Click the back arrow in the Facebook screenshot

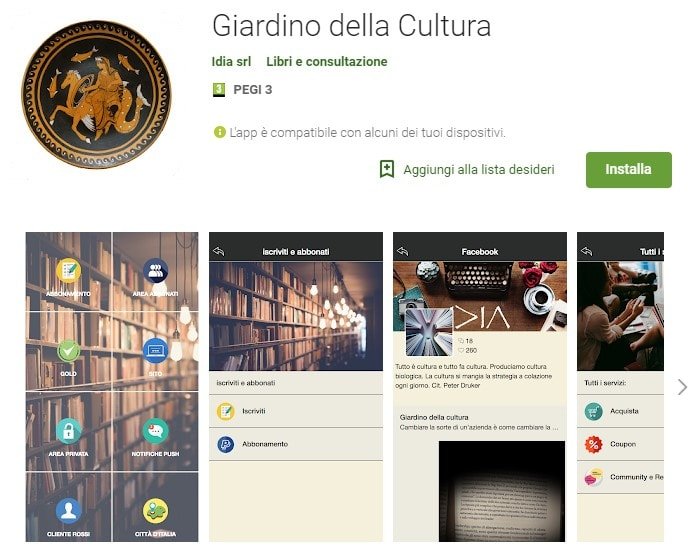pos(402,251)
